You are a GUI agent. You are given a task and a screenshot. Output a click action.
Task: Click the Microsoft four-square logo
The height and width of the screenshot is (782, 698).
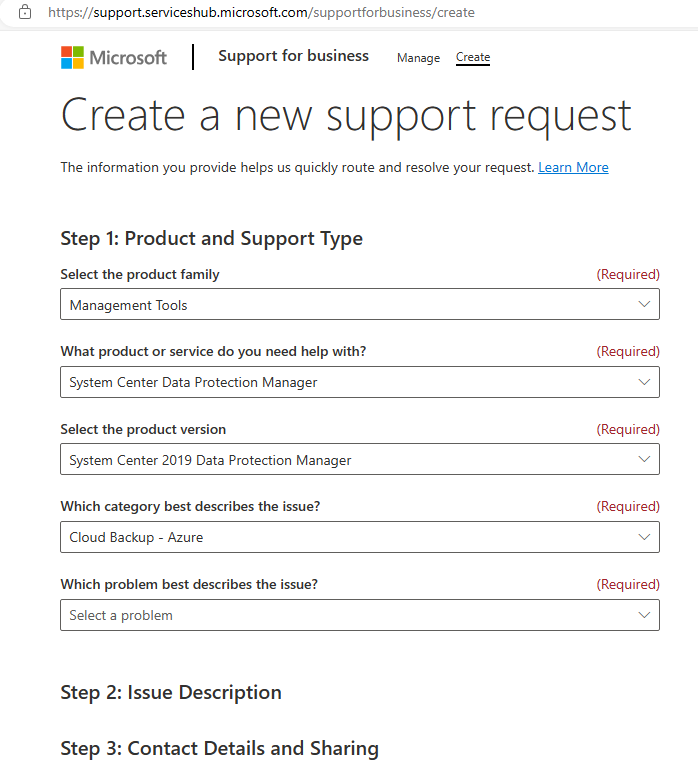(x=72, y=57)
